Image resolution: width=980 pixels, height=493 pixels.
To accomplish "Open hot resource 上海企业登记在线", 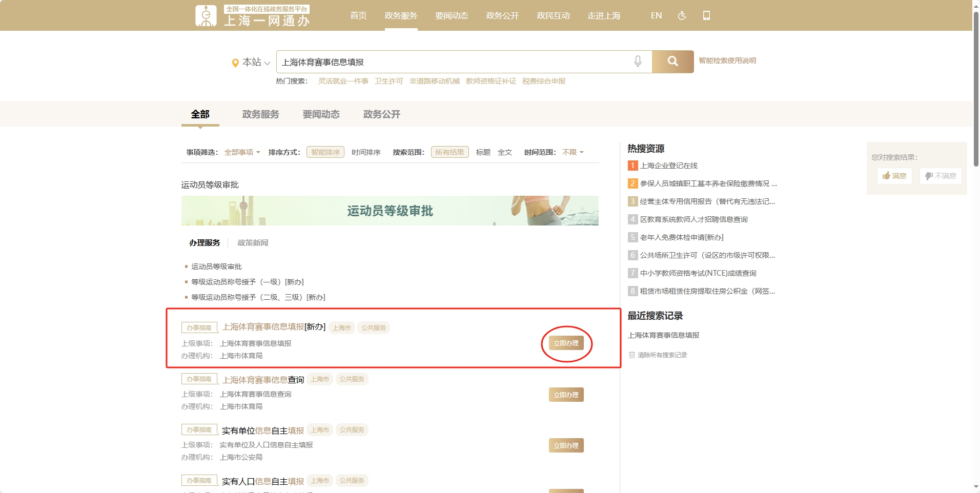I will [x=669, y=166].
